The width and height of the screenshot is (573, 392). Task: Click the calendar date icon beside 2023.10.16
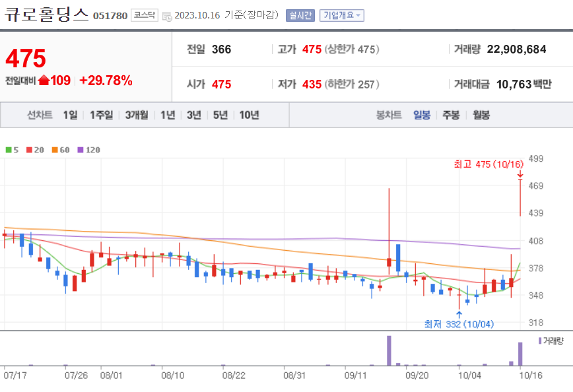pos(167,16)
